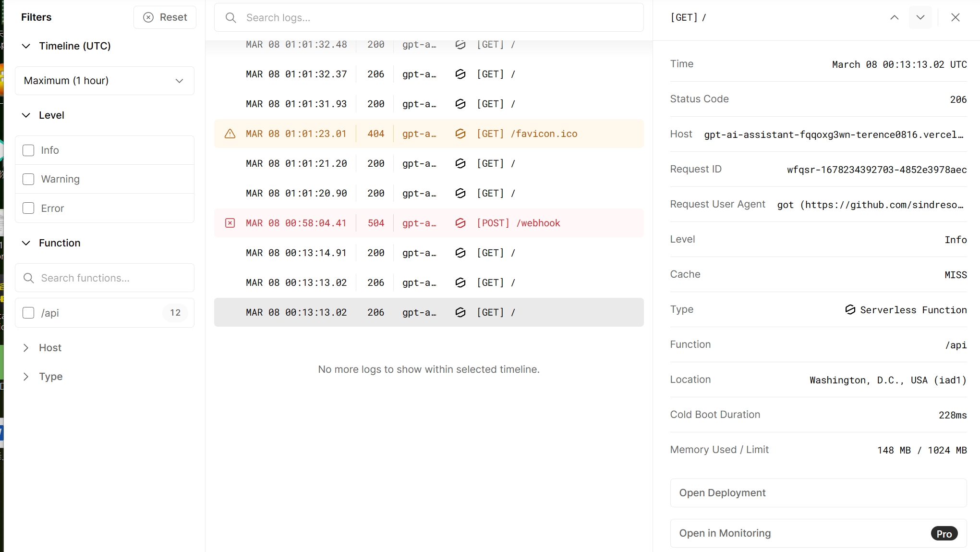The height and width of the screenshot is (552, 980).
Task: Go to next log with the down chevron icon
Action: (x=920, y=17)
